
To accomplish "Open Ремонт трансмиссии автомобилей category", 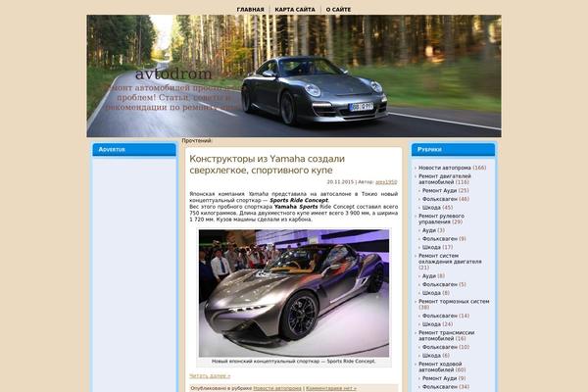I will 446,335.
